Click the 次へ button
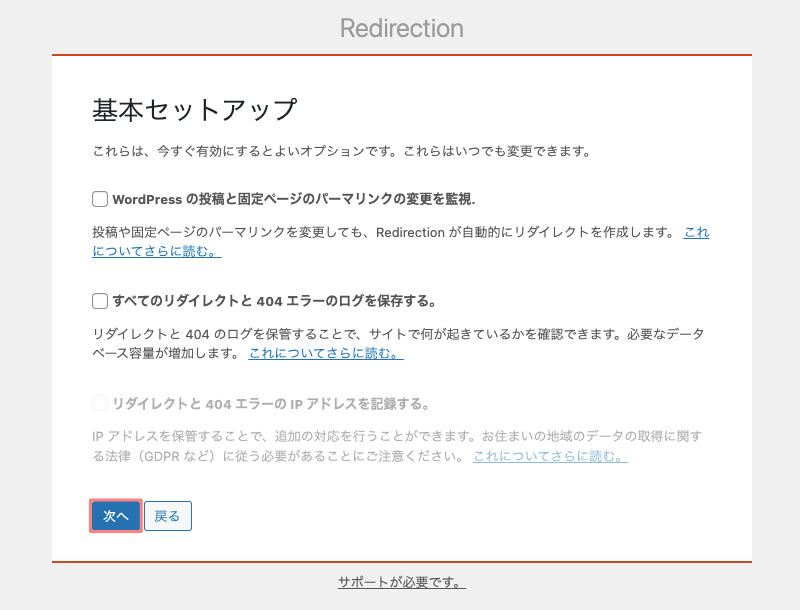 tap(116, 516)
